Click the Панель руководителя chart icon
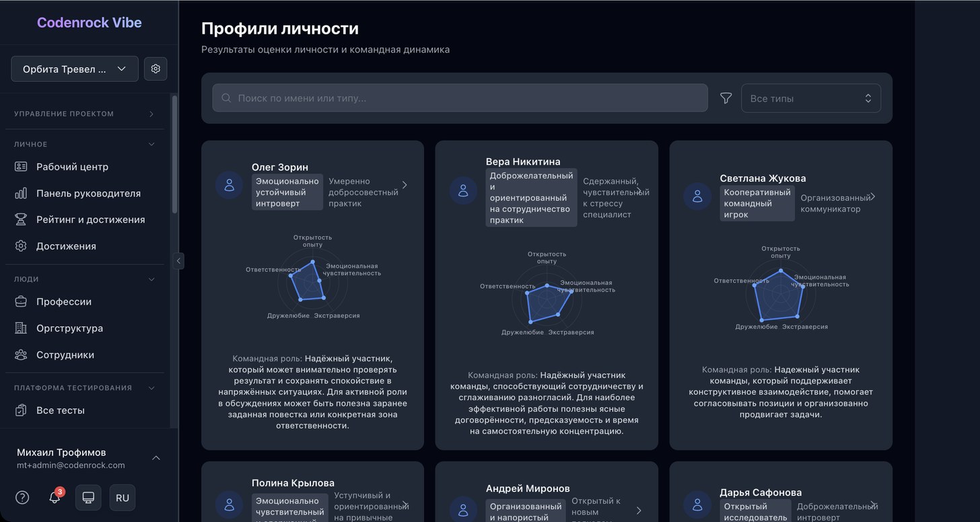 tap(21, 193)
